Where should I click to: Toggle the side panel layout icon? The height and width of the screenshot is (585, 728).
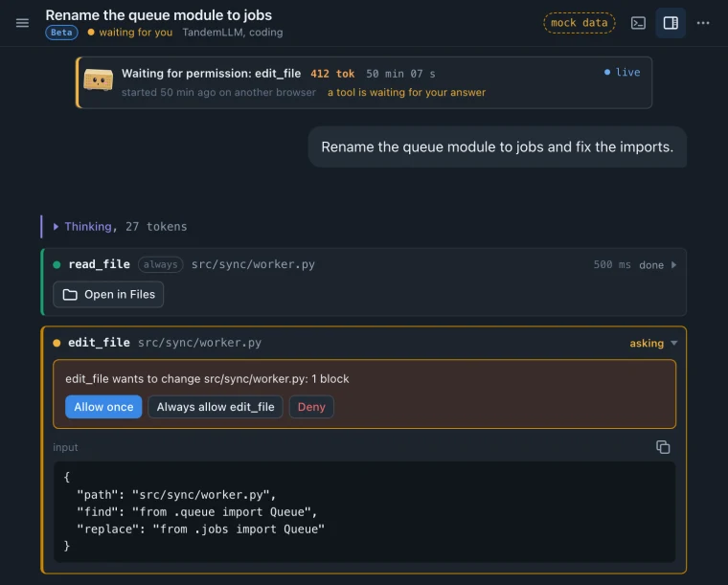click(671, 23)
